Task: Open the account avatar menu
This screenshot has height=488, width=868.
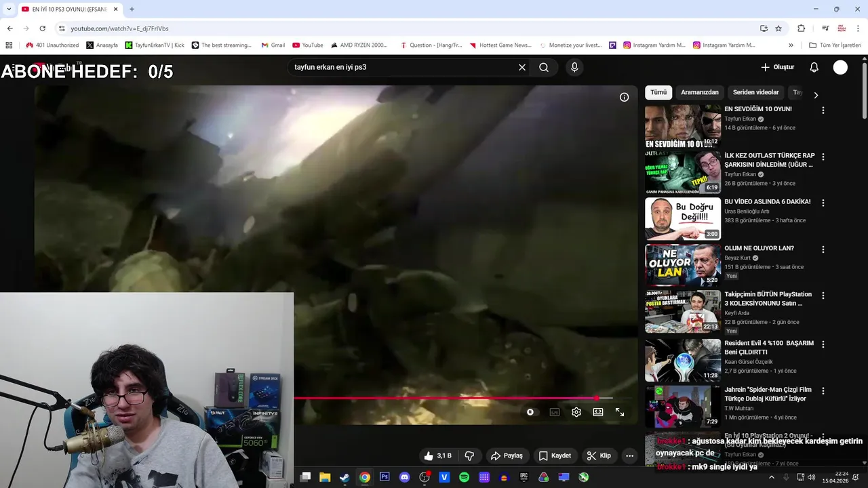Action: [x=840, y=67]
